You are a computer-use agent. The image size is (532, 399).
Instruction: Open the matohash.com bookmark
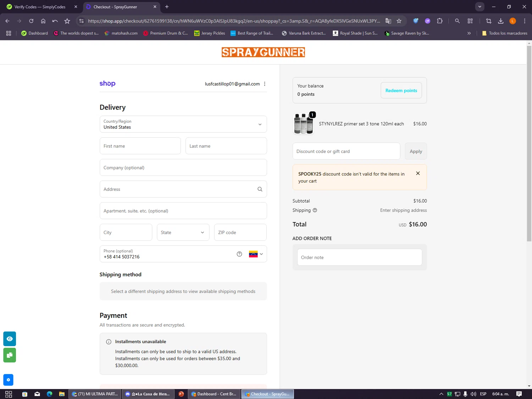[121, 33]
